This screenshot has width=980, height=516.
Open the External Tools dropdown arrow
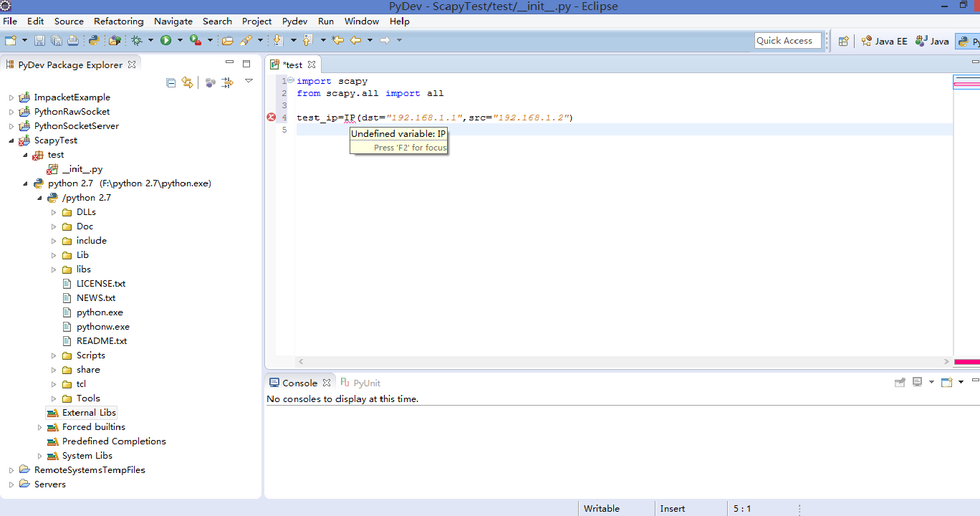click(210, 40)
